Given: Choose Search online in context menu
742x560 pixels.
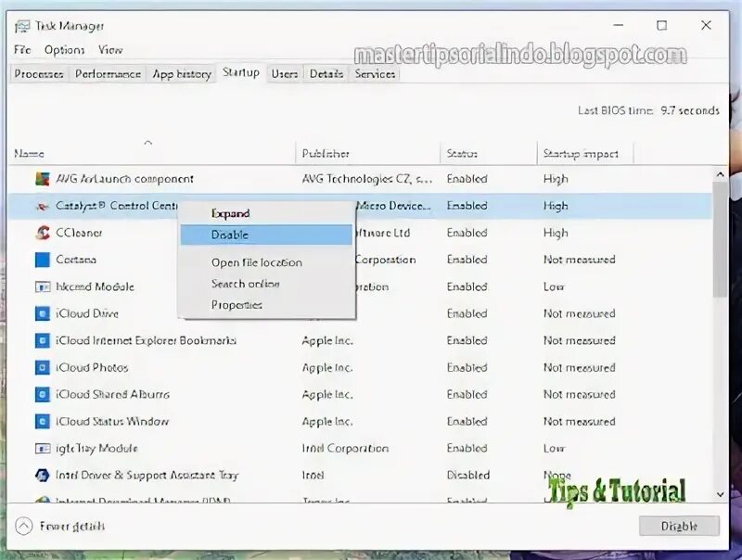Looking at the screenshot, I should pyautogui.click(x=266, y=284).
